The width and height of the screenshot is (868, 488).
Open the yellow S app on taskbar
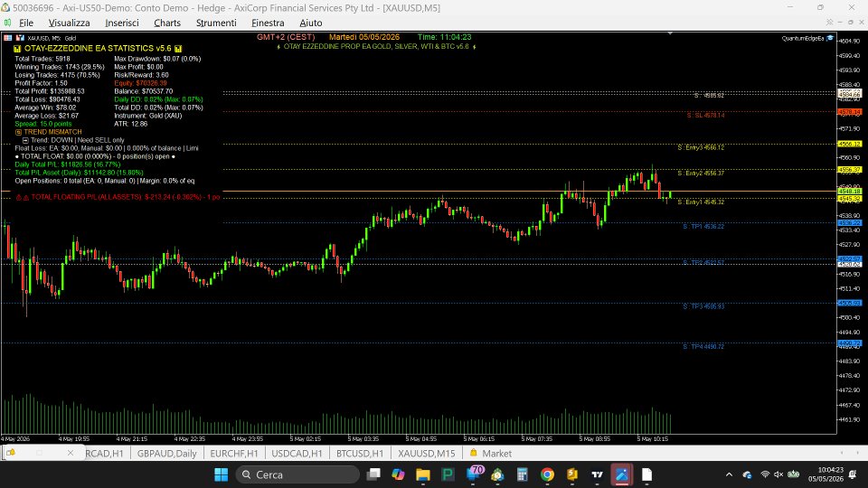[571, 474]
